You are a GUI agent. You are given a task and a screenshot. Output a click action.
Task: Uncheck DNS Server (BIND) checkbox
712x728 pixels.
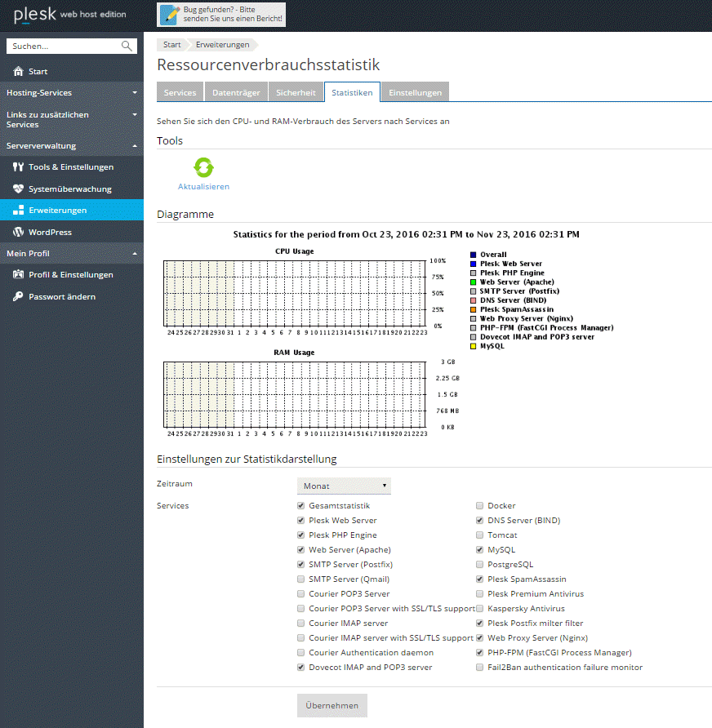point(480,521)
